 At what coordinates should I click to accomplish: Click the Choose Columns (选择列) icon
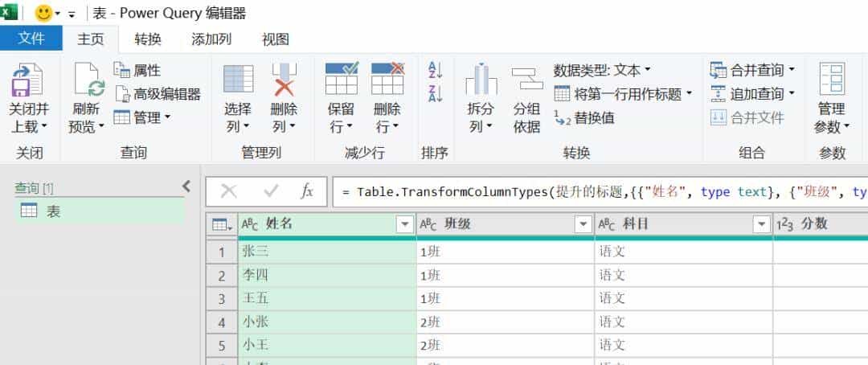239,80
